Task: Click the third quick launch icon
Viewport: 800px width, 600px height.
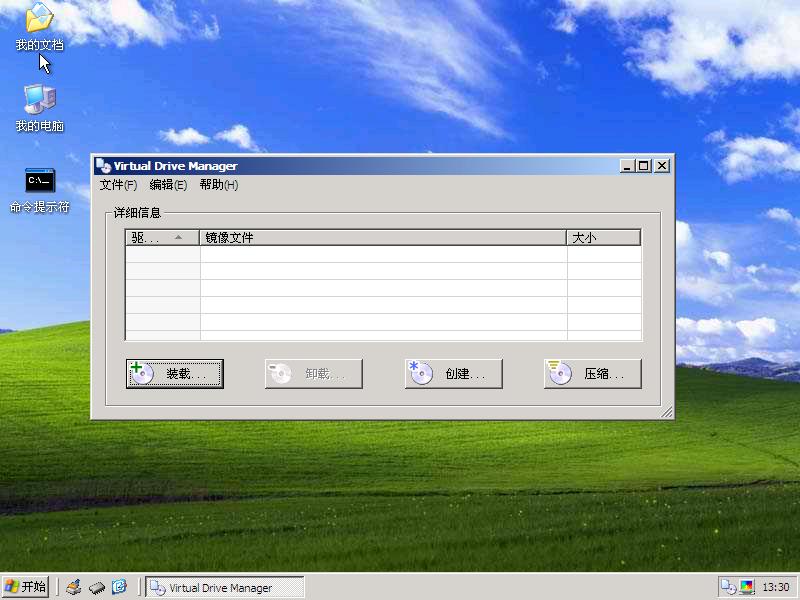Action: coord(119,587)
